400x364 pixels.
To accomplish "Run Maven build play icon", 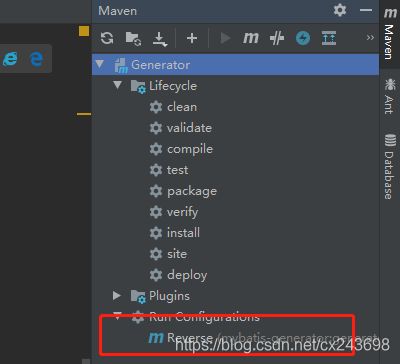I will coord(225,38).
